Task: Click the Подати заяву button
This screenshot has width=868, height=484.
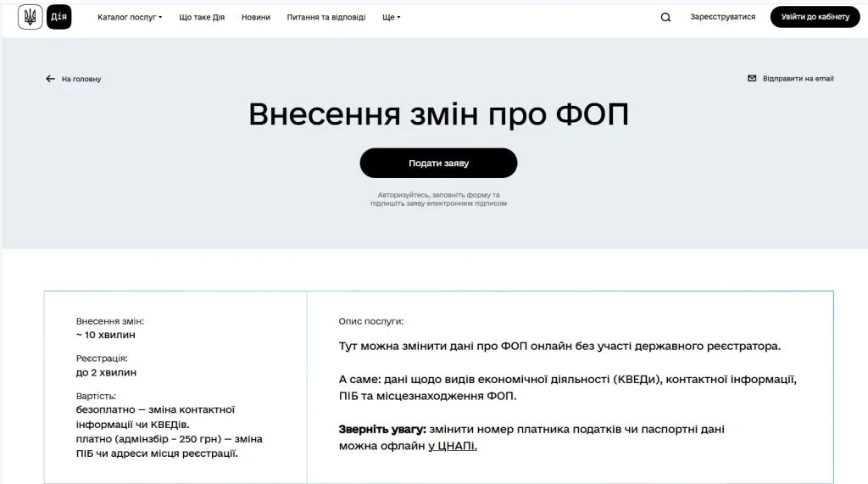Action: pyautogui.click(x=438, y=163)
